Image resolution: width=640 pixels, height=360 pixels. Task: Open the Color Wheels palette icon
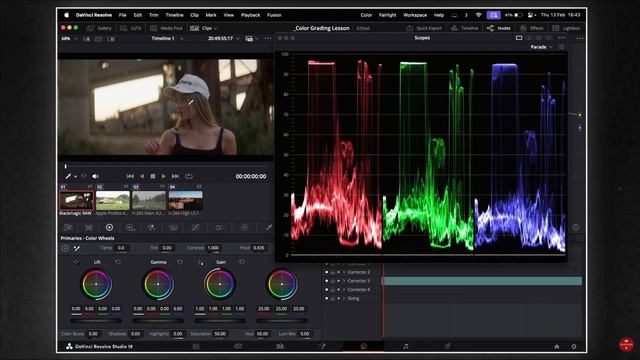[109, 227]
